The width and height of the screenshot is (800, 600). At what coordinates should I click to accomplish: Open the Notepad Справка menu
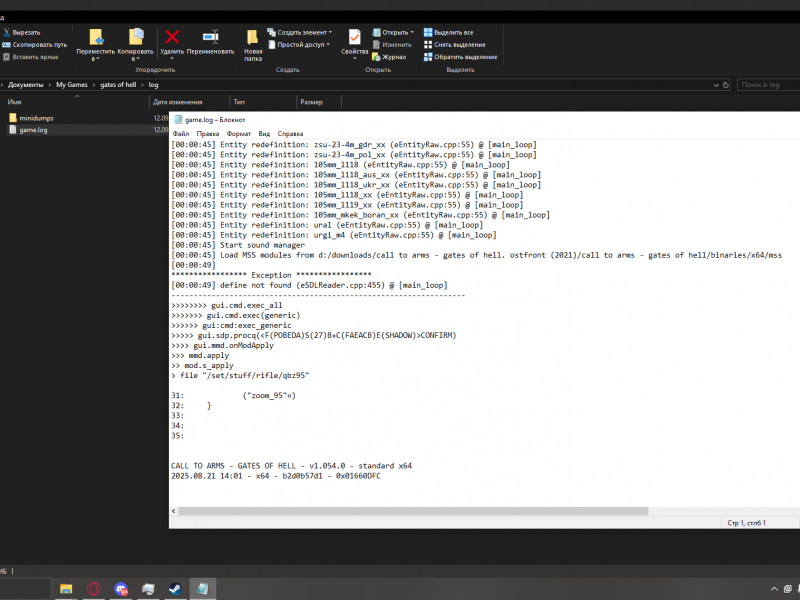point(290,134)
